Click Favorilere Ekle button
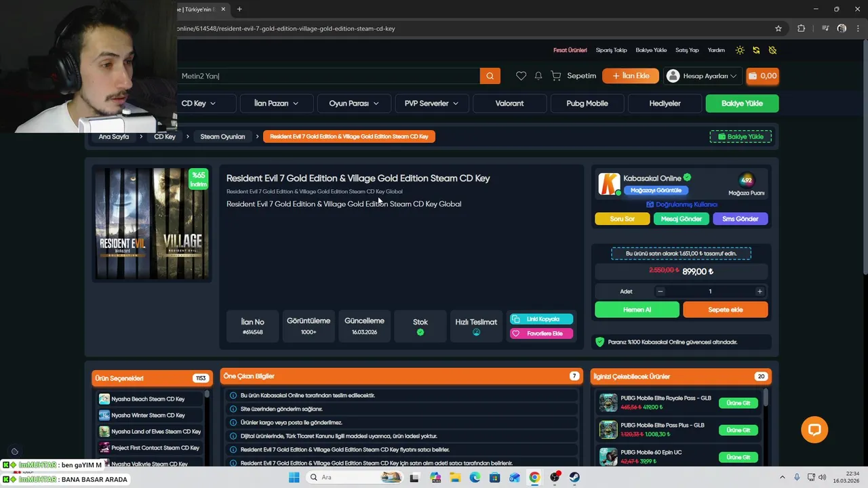 [541, 333]
